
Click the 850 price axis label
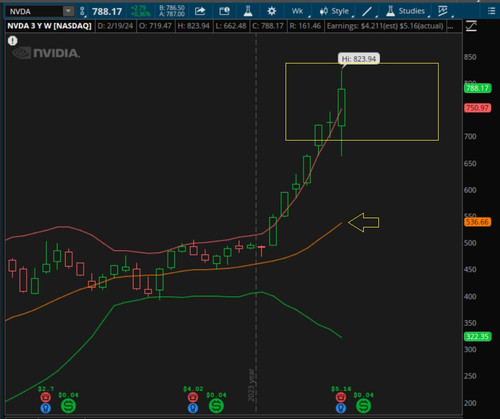coord(470,57)
